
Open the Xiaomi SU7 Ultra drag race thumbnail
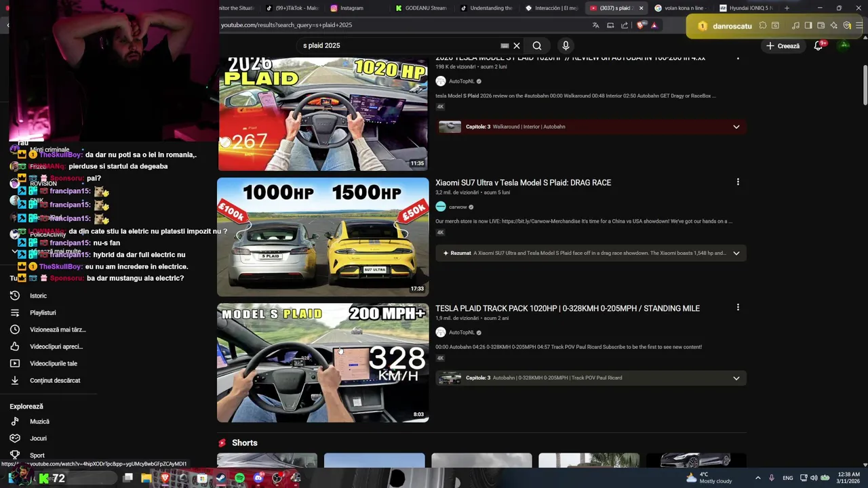323,237
